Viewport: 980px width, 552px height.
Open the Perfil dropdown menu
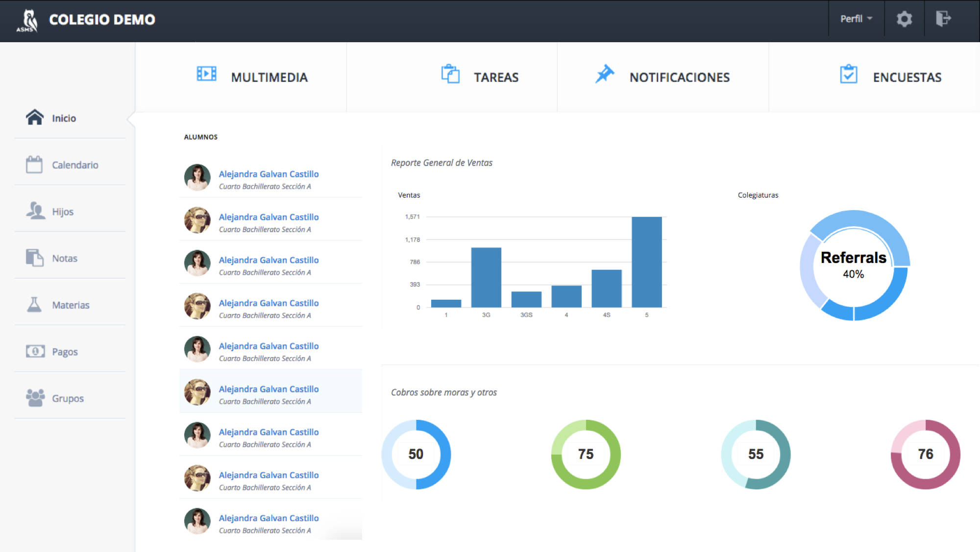click(856, 19)
